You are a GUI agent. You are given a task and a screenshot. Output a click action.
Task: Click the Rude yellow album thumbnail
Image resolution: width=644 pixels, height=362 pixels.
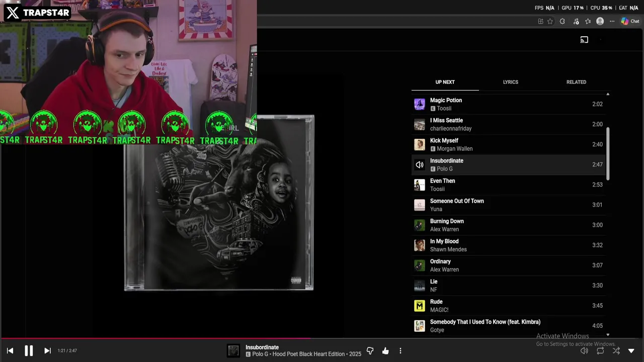(x=419, y=305)
